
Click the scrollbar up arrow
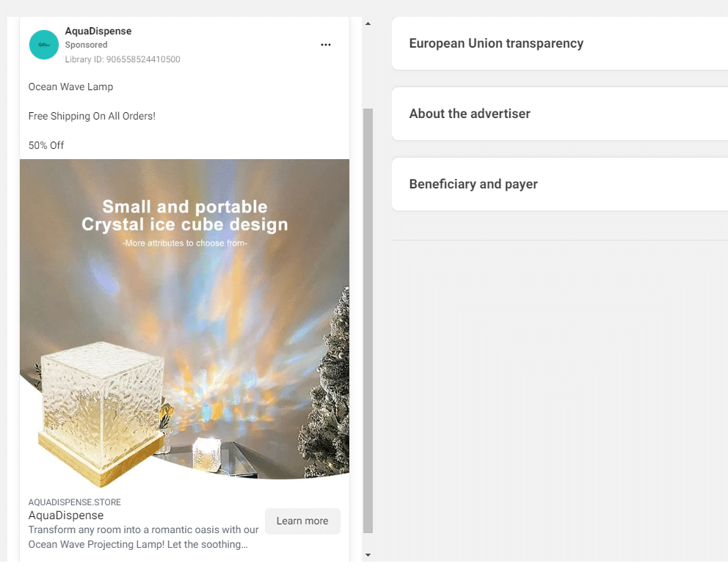coord(368,24)
